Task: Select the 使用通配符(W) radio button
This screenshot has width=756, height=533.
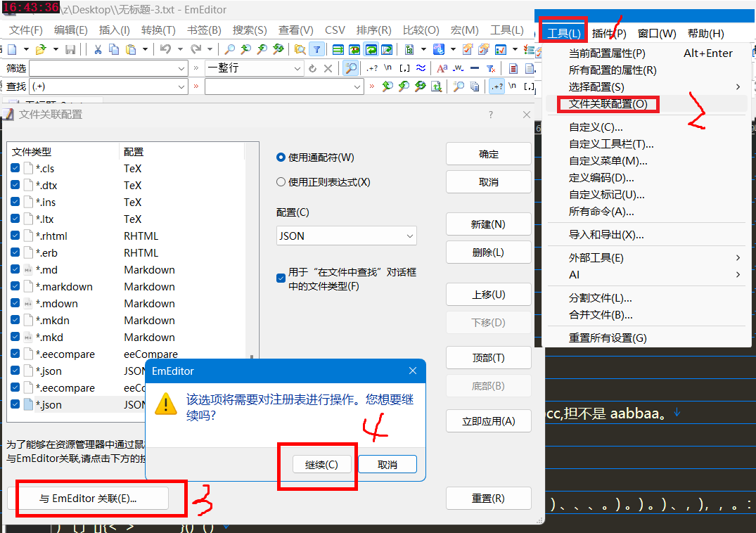Action: pyautogui.click(x=281, y=157)
